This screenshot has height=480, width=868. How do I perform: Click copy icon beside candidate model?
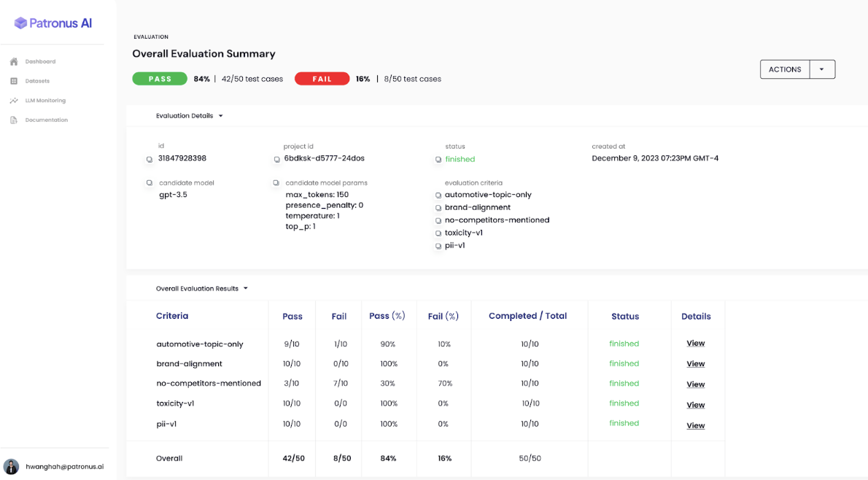pos(150,183)
